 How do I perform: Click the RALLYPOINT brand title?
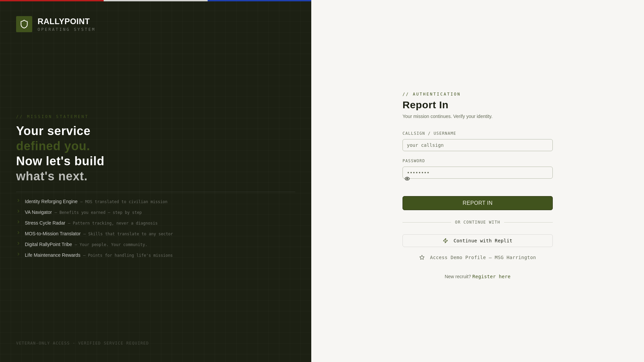64,21
